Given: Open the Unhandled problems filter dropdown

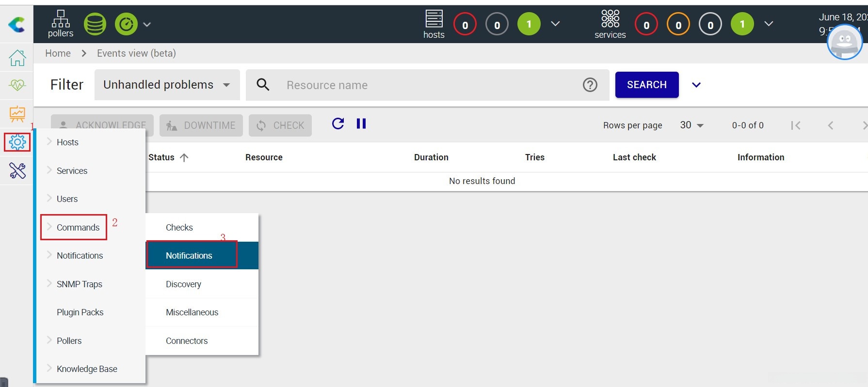Looking at the screenshot, I should pyautogui.click(x=167, y=85).
